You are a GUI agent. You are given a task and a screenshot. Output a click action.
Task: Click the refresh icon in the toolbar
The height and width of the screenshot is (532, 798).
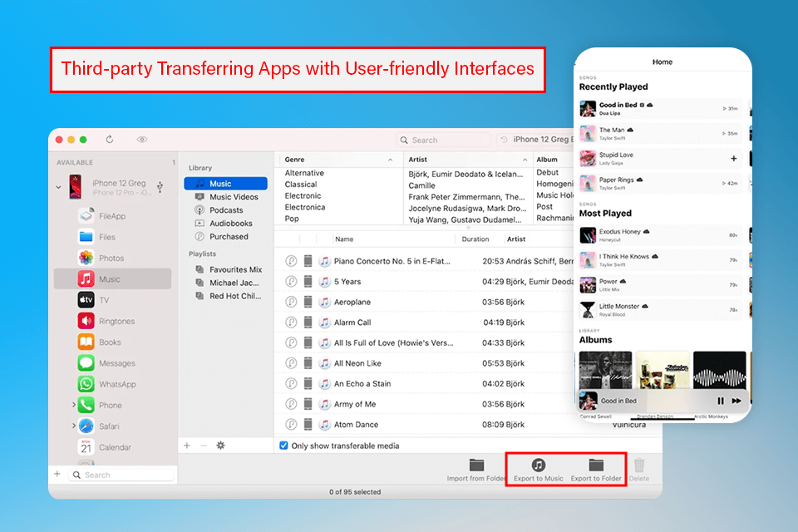(x=110, y=139)
